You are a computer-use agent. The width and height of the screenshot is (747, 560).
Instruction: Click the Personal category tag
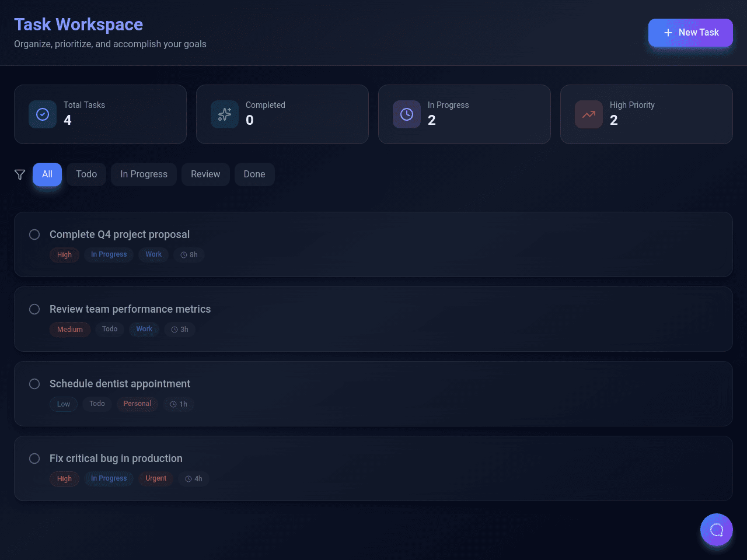[x=137, y=404]
